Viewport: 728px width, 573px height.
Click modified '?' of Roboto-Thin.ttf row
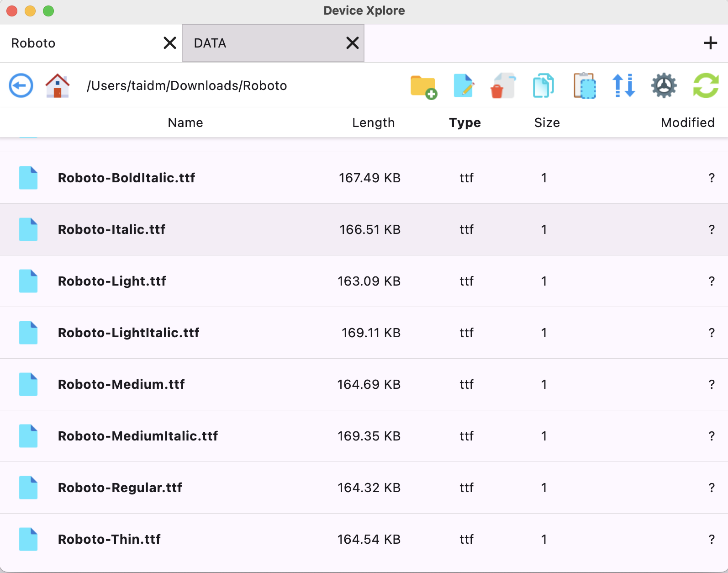pyautogui.click(x=712, y=539)
